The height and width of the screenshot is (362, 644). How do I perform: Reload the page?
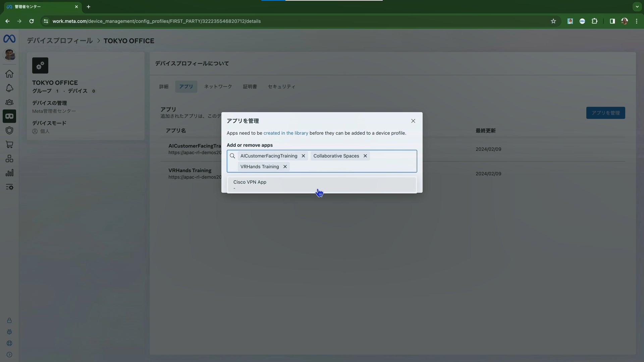32,21
